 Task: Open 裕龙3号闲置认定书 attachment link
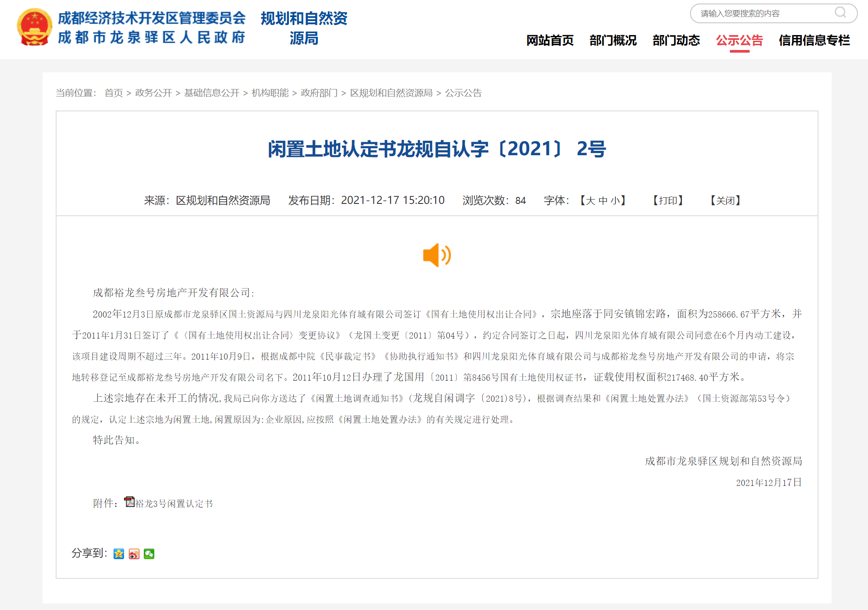(x=174, y=503)
